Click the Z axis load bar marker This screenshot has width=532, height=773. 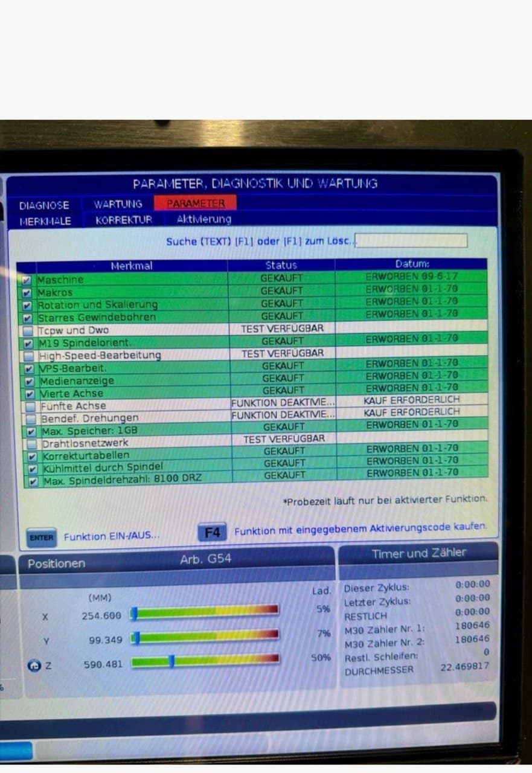point(172,661)
